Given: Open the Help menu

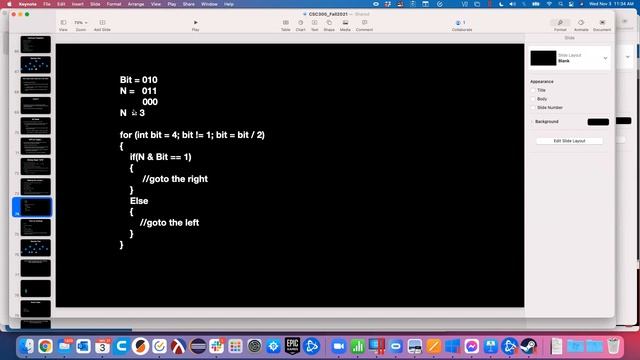Looking at the screenshot, I should pos(229,4).
